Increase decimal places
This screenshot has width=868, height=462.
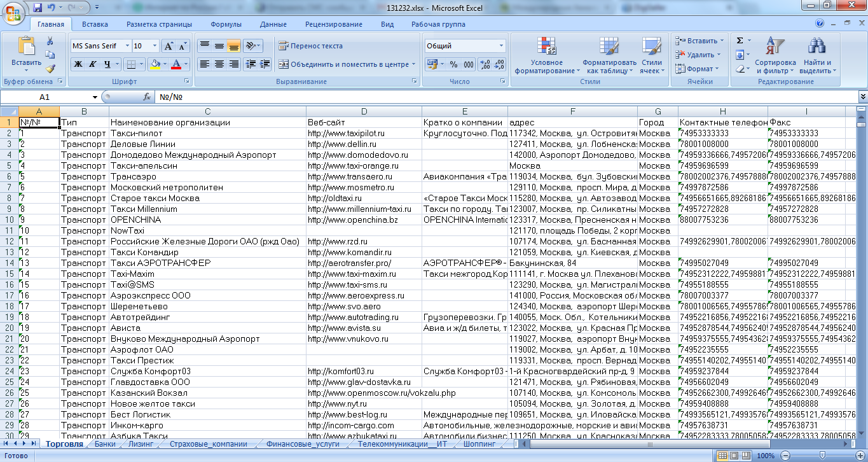point(485,64)
